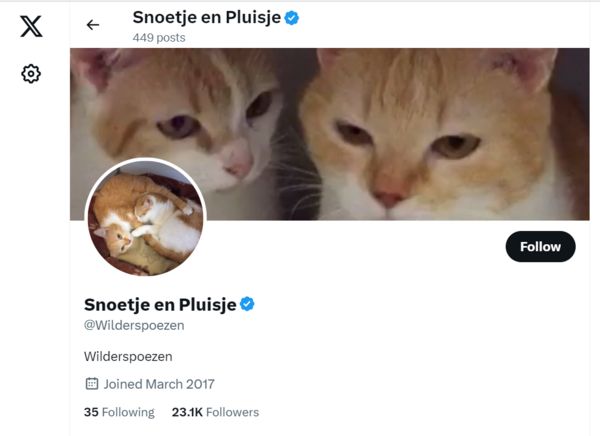
Task: Follow Snoetje en Pluisje account
Action: coord(540,247)
